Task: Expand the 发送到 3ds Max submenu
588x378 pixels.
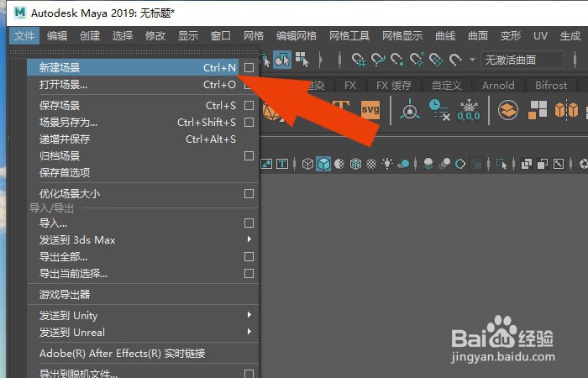Action: pos(249,239)
